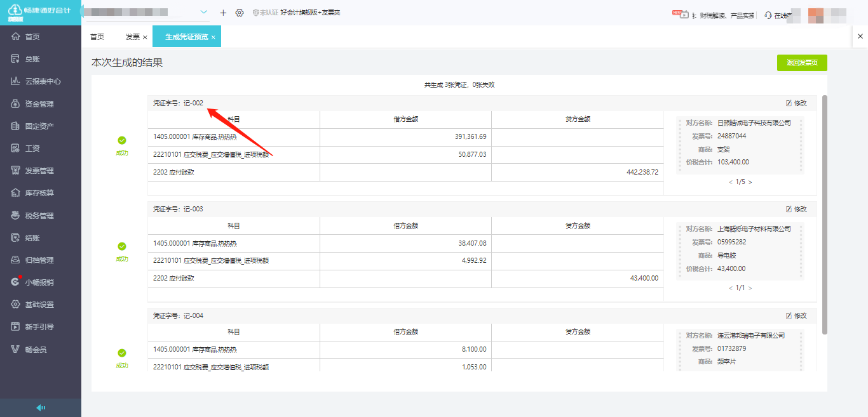Viewport: 868px width, 417px height.
Task: Click the vertical scrollbar of results list
Action: (825, 215)
